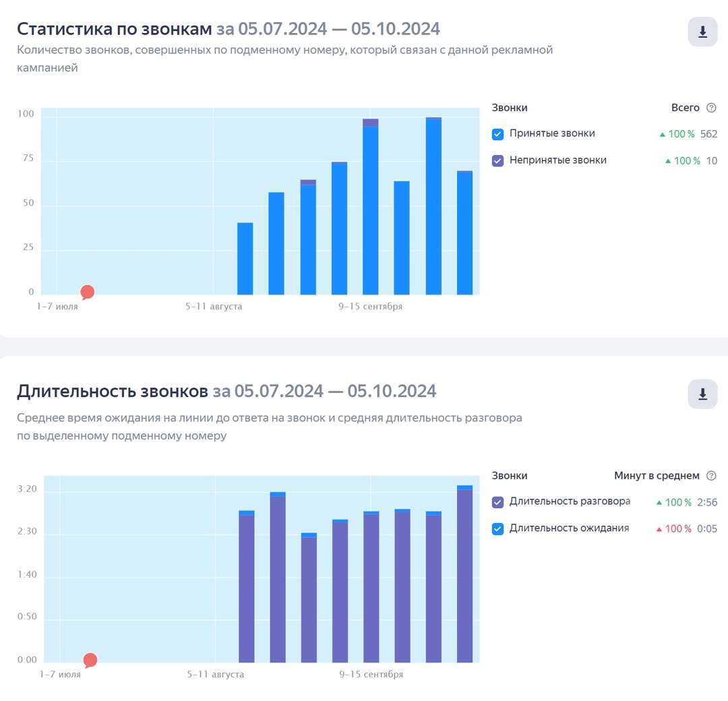728x701 pixels.
Task: Download the call statistics chart data
Action: [702, 32]
